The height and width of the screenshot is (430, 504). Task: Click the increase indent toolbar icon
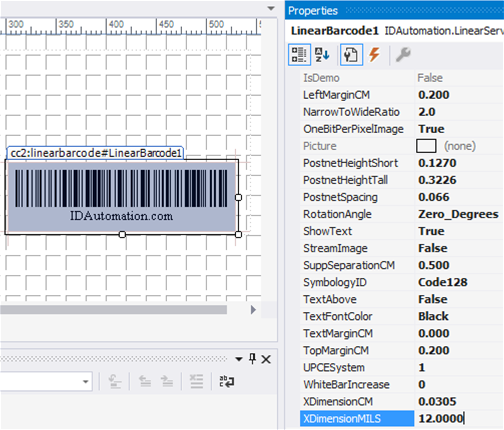click(x=167, y=381)
